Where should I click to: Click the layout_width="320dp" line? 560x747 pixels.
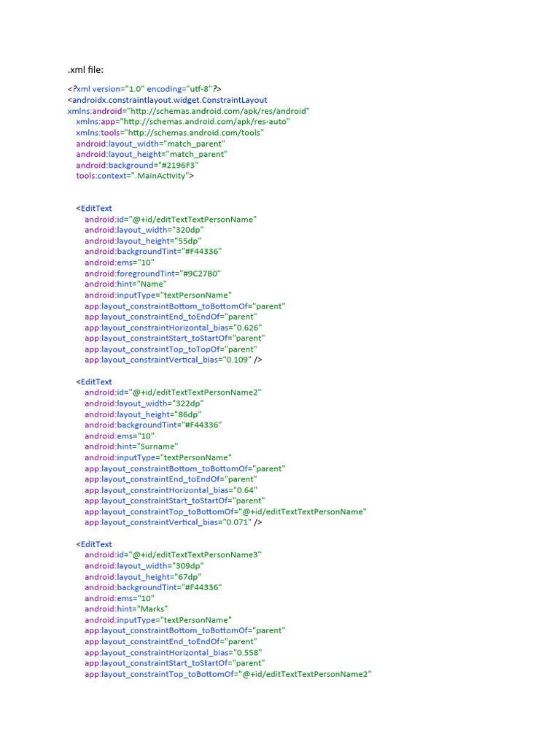(144, 230)
